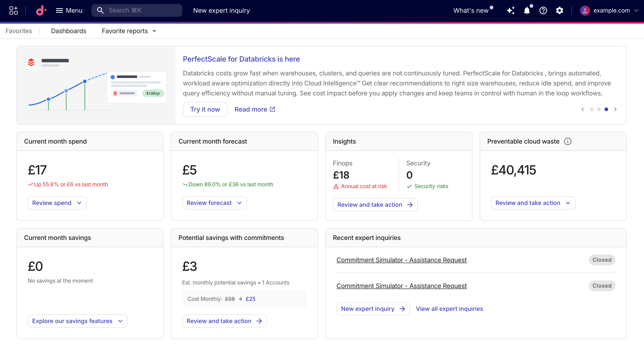Screen dimensions: 644x344
Task: Go to next banner slide arrow
Action: (x=615, y=110)
